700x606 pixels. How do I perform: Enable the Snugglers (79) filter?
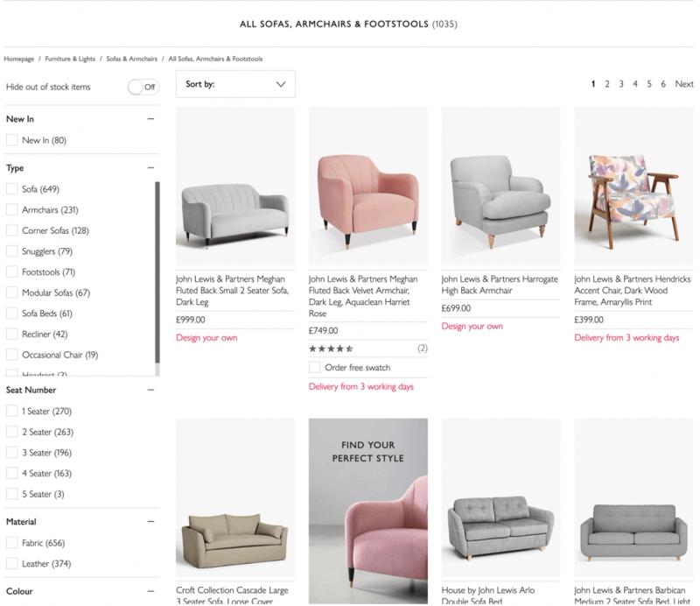tap(12, 251)
